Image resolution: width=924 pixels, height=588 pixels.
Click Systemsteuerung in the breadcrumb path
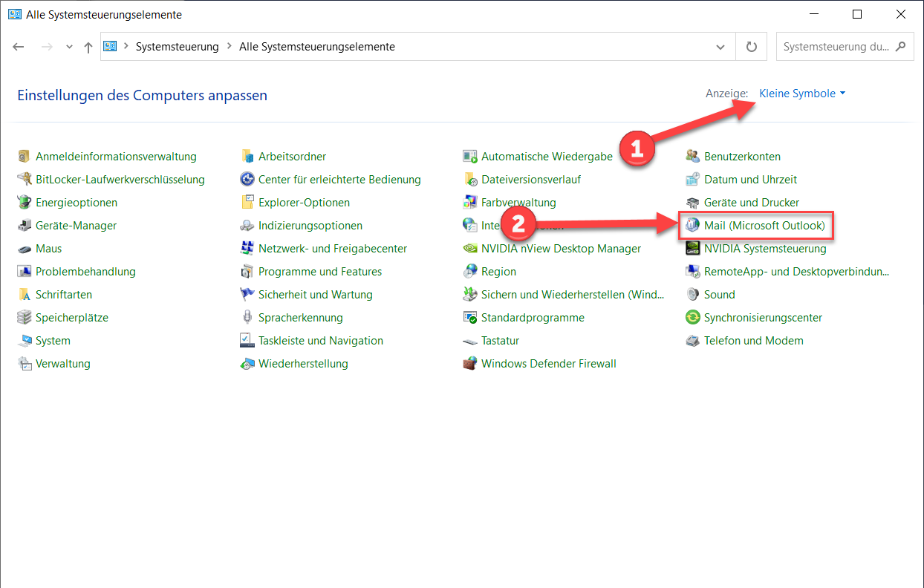click(177, 47)
